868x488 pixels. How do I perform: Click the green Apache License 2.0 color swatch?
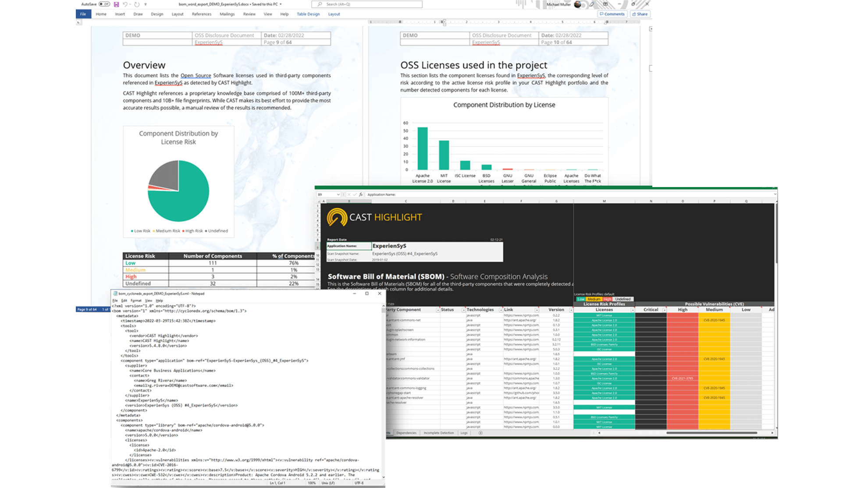point(605,320)
